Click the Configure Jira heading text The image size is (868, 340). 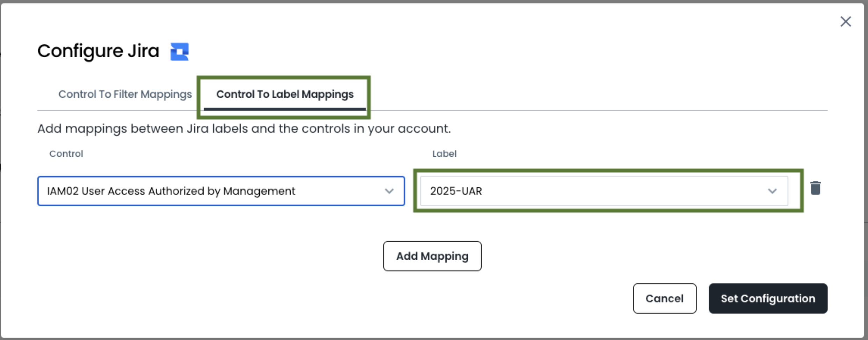pyautogui.click(x=98, y=51)
